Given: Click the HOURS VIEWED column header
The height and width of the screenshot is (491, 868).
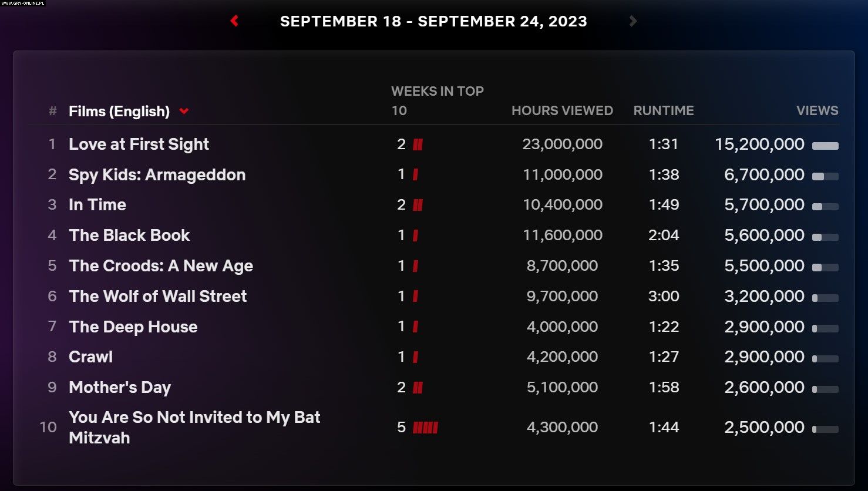Looking at the screenshot, I should [562, 111].
